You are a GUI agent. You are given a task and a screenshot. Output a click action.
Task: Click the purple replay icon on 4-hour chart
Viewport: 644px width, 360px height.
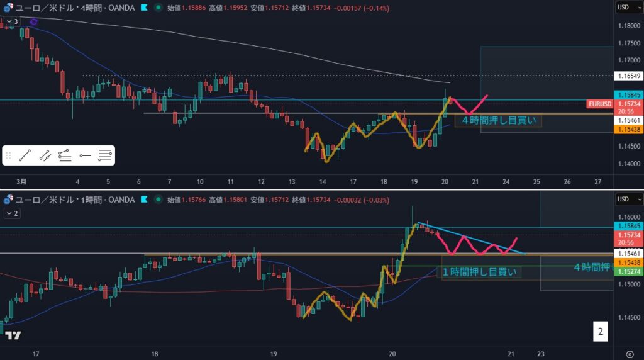coord(33,21)
